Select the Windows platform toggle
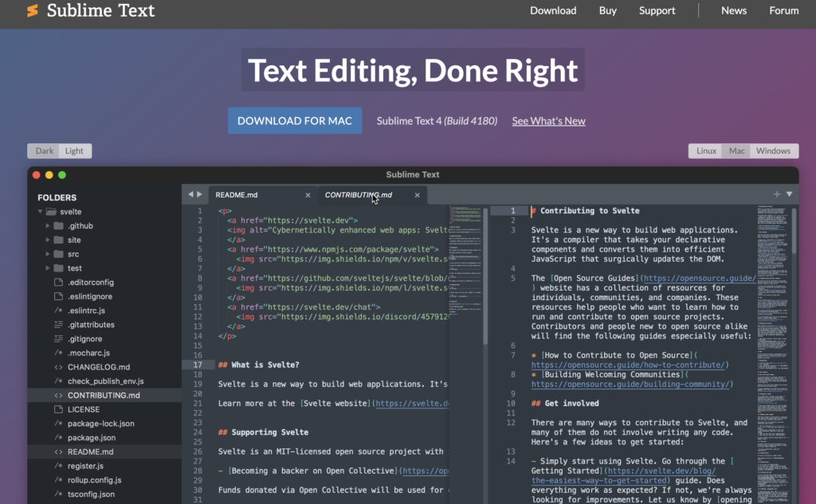Viewport: 816px width, 504px height. [x=773, y=151]
